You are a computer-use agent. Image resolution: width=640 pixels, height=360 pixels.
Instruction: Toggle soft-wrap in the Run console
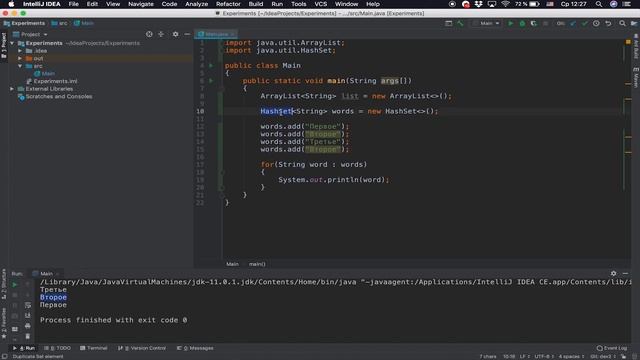28,305
